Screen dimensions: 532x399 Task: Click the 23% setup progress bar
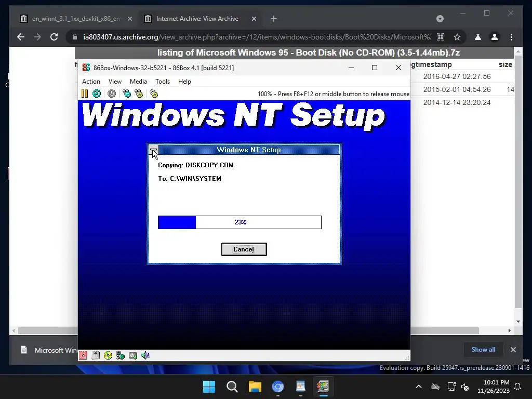[x=240, y=222]
